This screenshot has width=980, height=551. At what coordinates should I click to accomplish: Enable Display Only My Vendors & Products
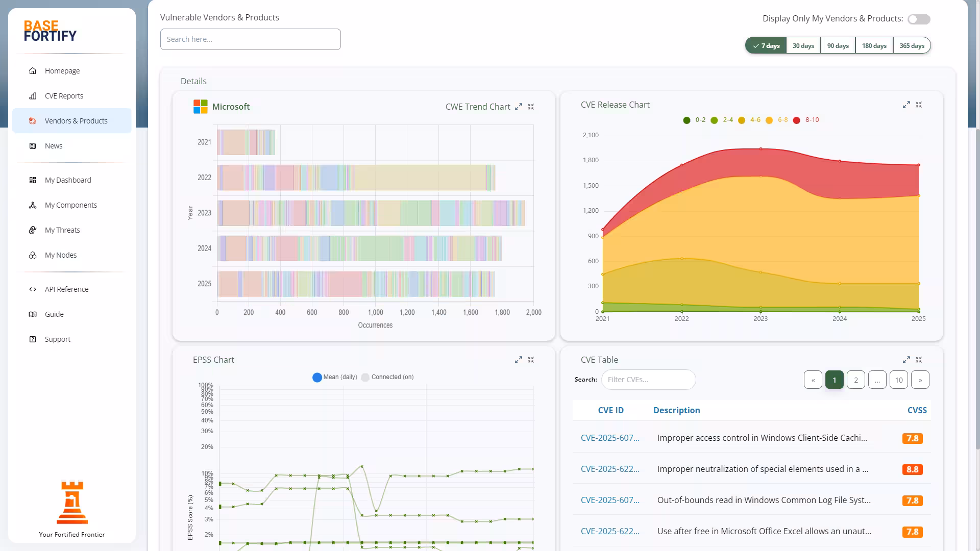click(918, 19)
